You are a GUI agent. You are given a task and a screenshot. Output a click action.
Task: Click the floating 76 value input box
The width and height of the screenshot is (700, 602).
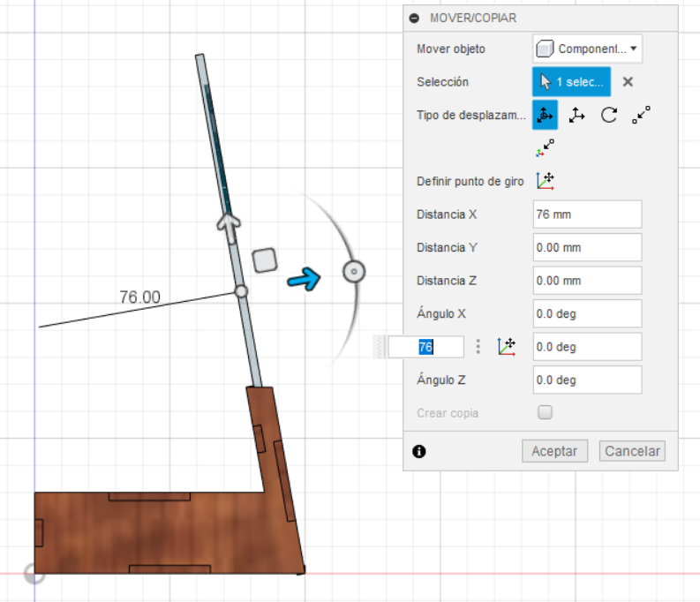pyautogui.click(x=425, y=347)
